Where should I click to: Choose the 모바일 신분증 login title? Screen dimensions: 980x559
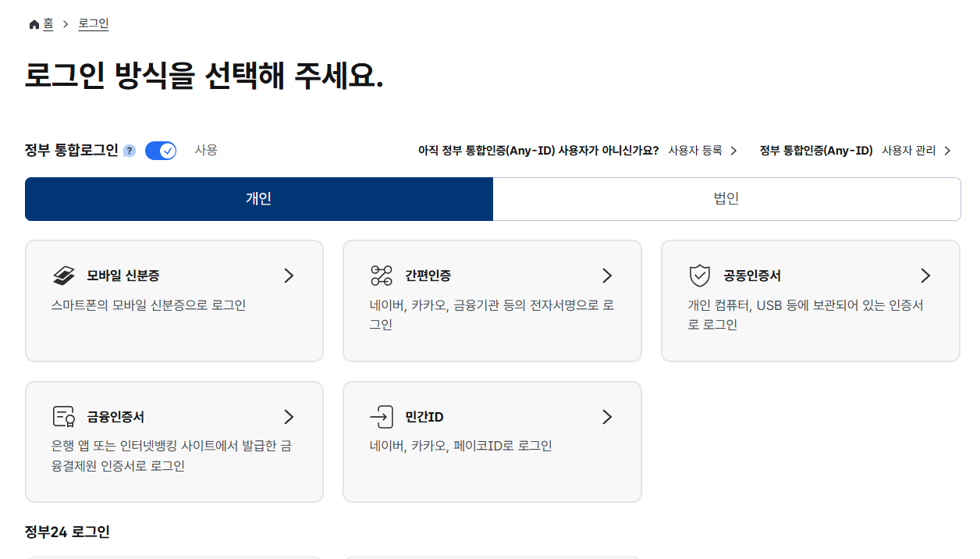tap(123, 276)
